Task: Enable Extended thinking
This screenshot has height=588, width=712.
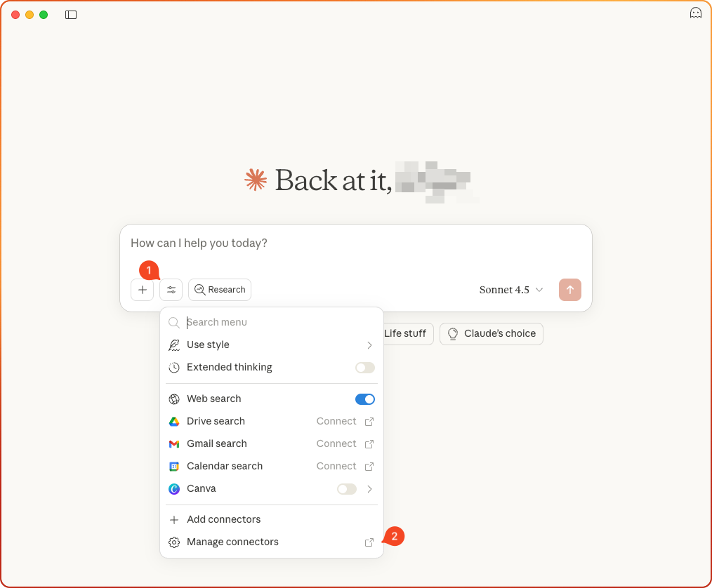Action: (364, 367)
